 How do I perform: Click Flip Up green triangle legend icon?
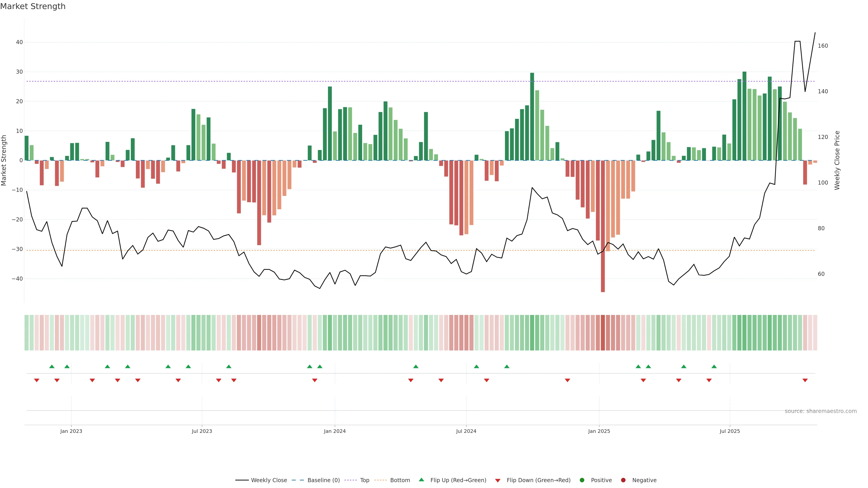[421, 480]
